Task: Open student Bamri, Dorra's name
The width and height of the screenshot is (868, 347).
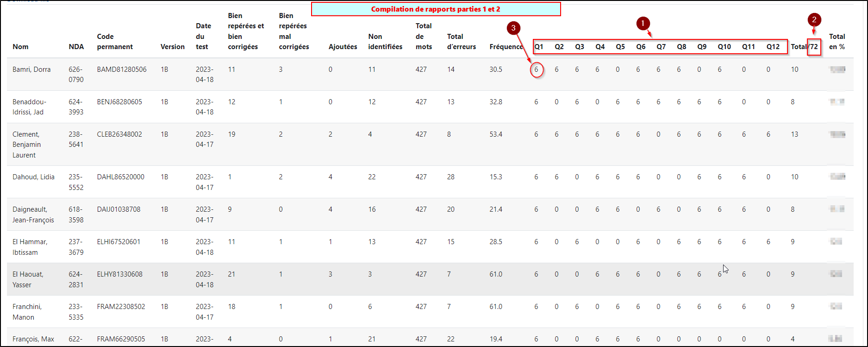Action: [x=31, y=69]
